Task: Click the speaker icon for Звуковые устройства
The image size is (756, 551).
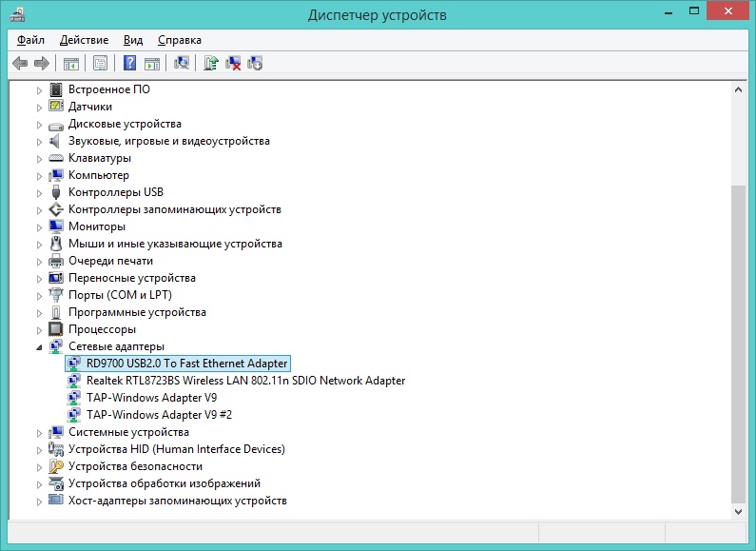Action: tap(56, 141)
